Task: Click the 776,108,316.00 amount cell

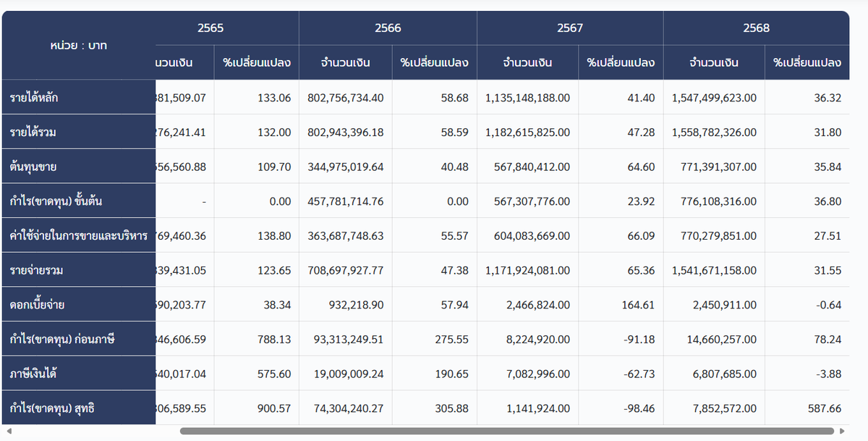Action: click(x=715, y=201)
